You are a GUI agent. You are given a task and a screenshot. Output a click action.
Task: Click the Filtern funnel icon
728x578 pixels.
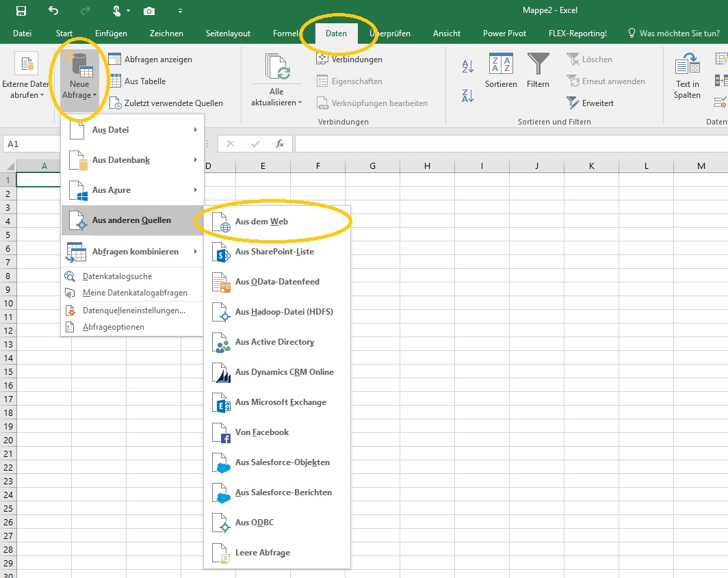coord(538,70)
